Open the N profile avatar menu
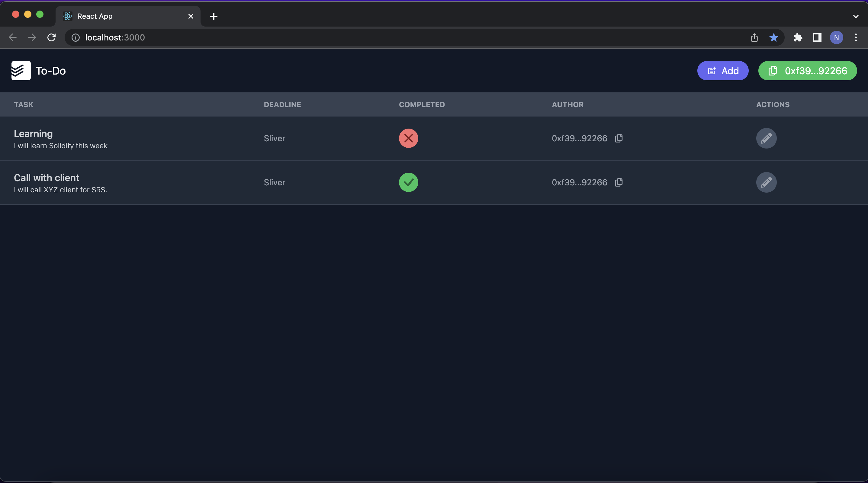The height and width of the screenshot is (483, 868). click(836, 37)
